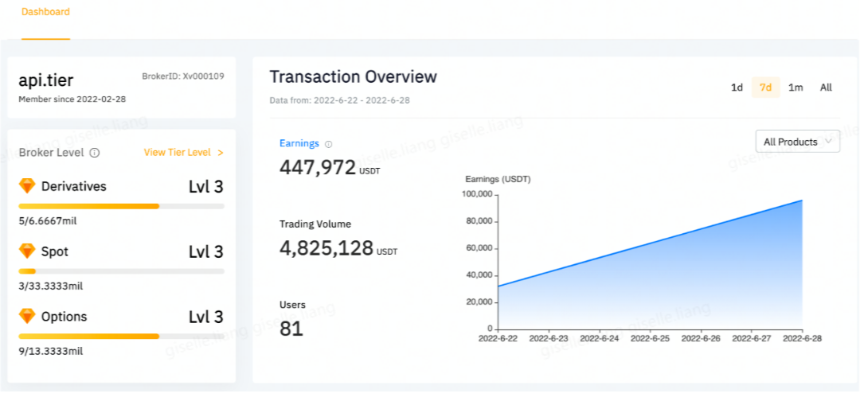The height and width of the screenshot is (401, 868).
Task: Click the Broker Level info icon
Action: (95, 153)
